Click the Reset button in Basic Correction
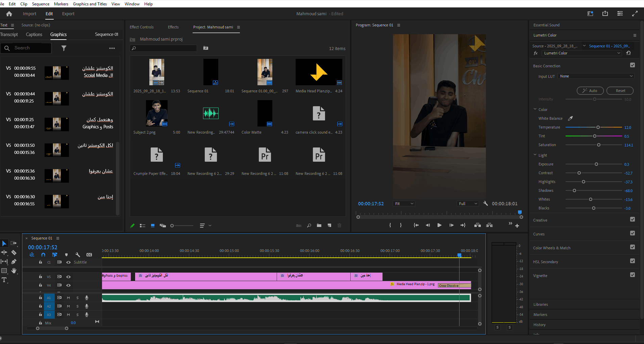 (620, 91)
